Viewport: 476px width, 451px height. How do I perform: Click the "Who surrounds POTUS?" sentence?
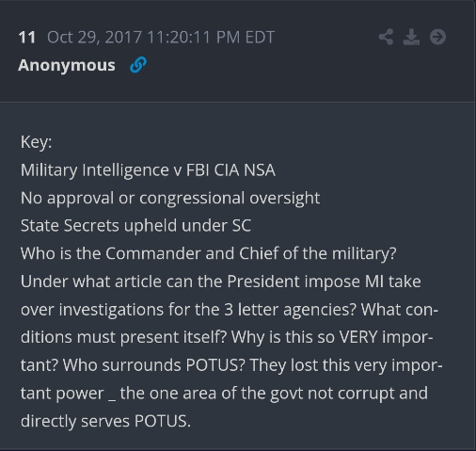[153, 365]
